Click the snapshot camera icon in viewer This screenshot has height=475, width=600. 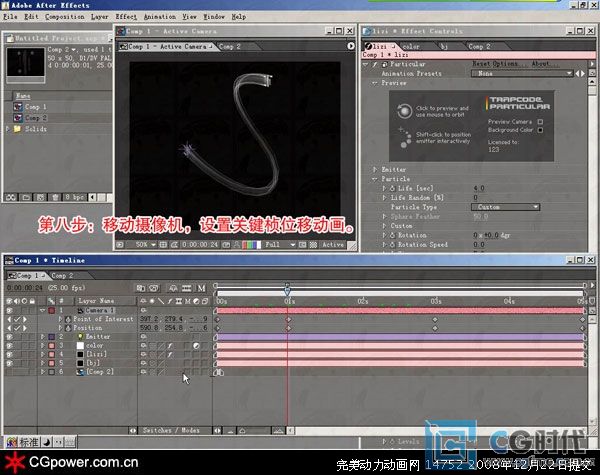(x=226, y=245)
